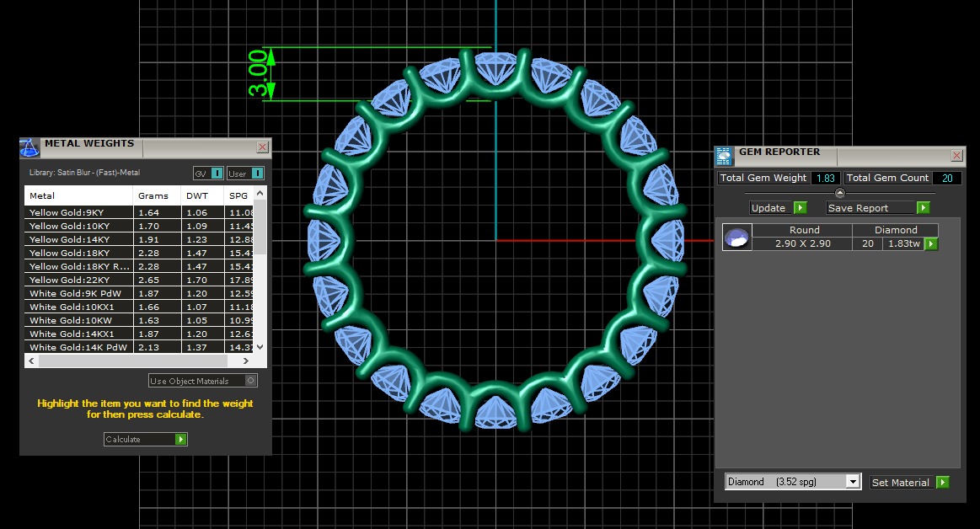Close the Gem Reporter panel

coord(957,156)
